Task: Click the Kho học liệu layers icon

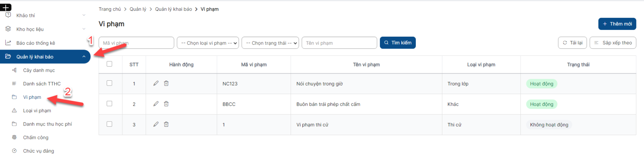Action: coord(8,29)
